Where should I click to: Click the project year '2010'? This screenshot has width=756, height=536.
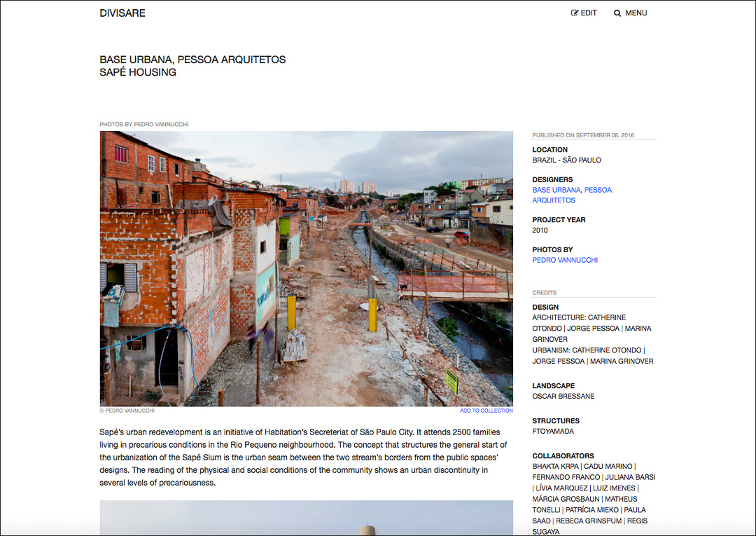(x=540, y=230)
